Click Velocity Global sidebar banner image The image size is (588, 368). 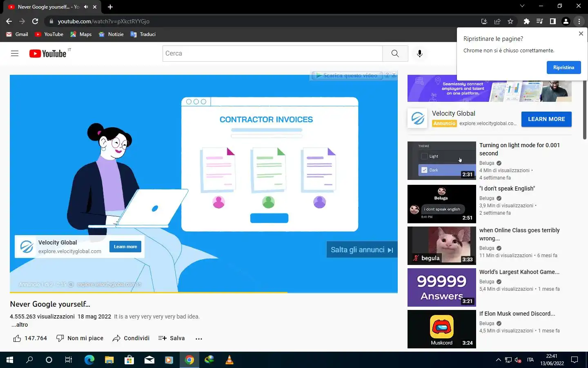click(x=489, y=88)
